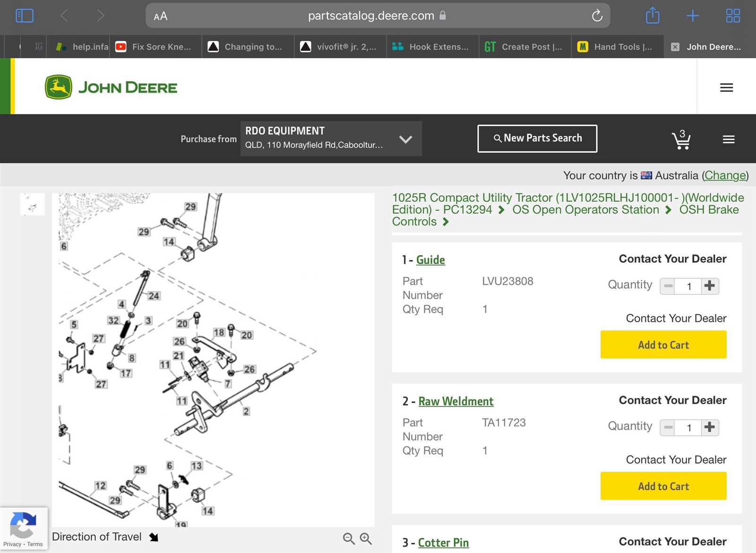The height and width of the screenshot is (553, 756).
Task: Increase quantity for Raw Weldment
Action: [710, 427]
